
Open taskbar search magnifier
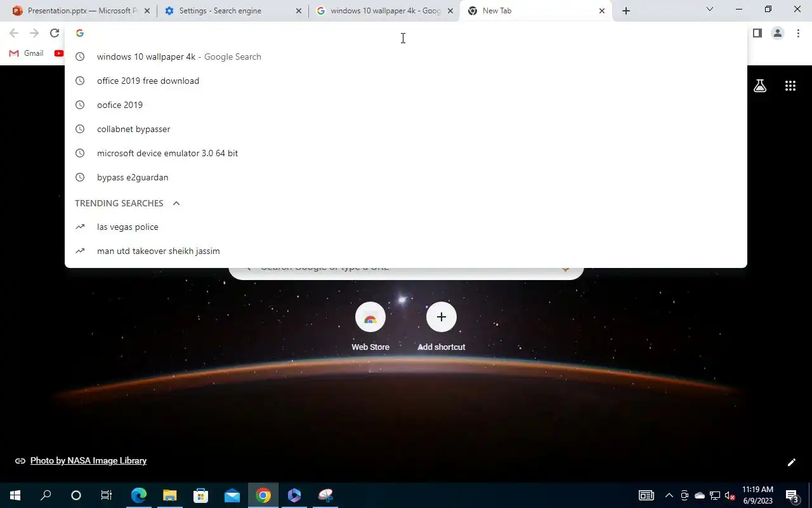46,495
